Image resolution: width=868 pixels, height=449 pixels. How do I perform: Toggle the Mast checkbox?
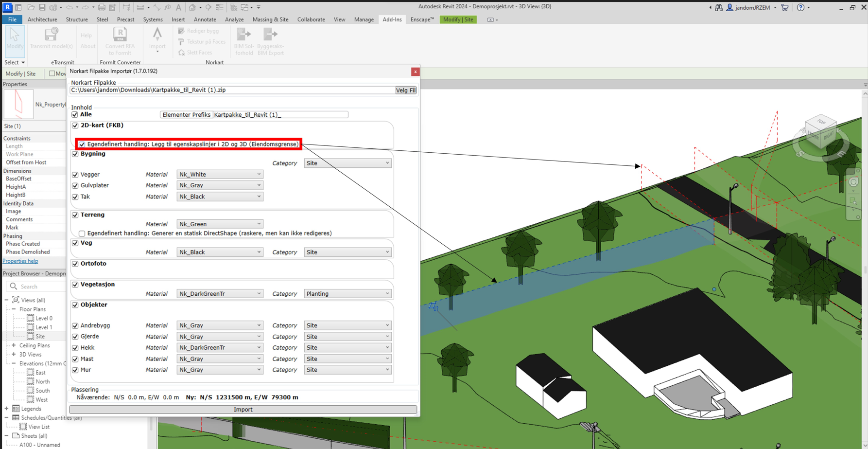[x=75, y=359]
